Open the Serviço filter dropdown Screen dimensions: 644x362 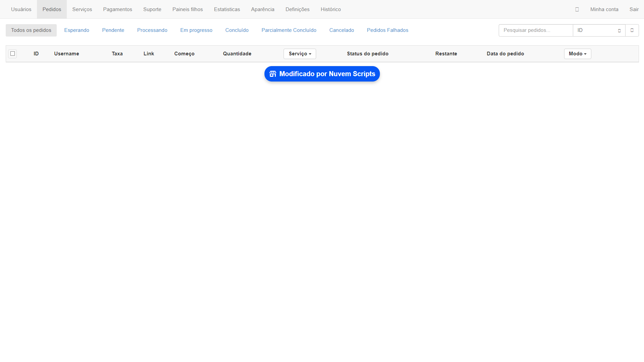click(299, 54)
